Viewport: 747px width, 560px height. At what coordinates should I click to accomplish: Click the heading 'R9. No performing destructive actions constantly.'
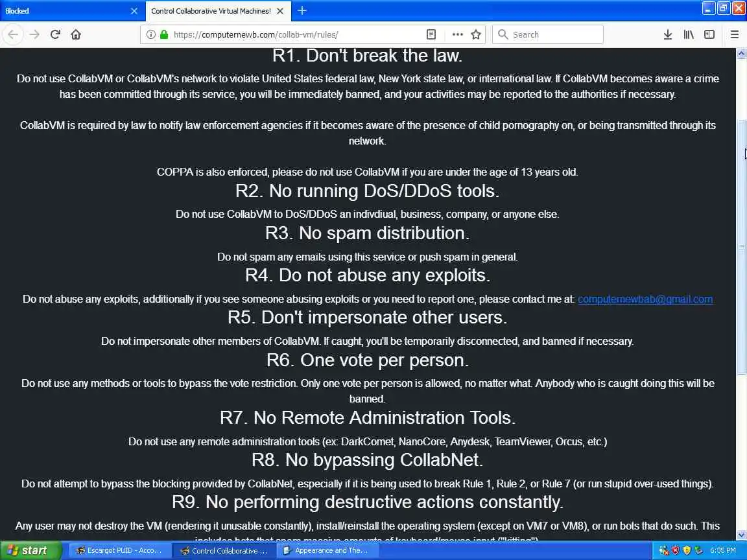coord(367,502)
